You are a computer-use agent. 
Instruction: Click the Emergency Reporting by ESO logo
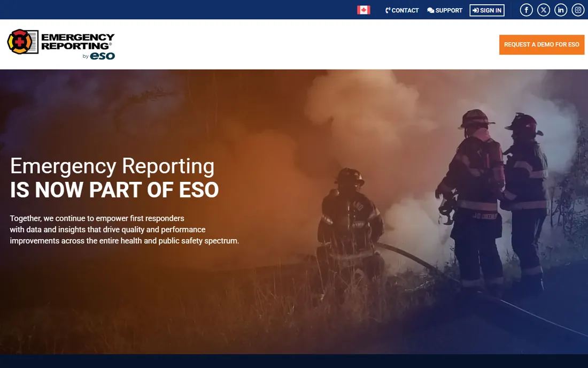point(61,44)
